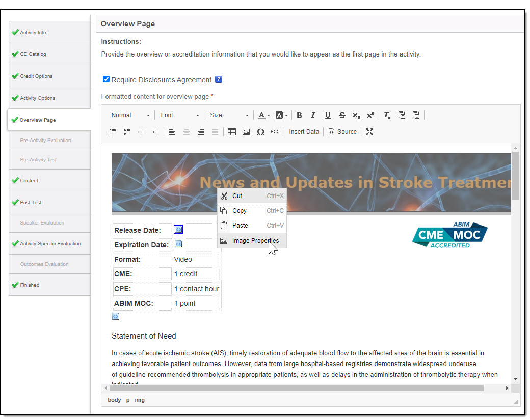Click the Video cell in Format row
This screenshot has width=530, height=420.
click(x=196, y=259)
